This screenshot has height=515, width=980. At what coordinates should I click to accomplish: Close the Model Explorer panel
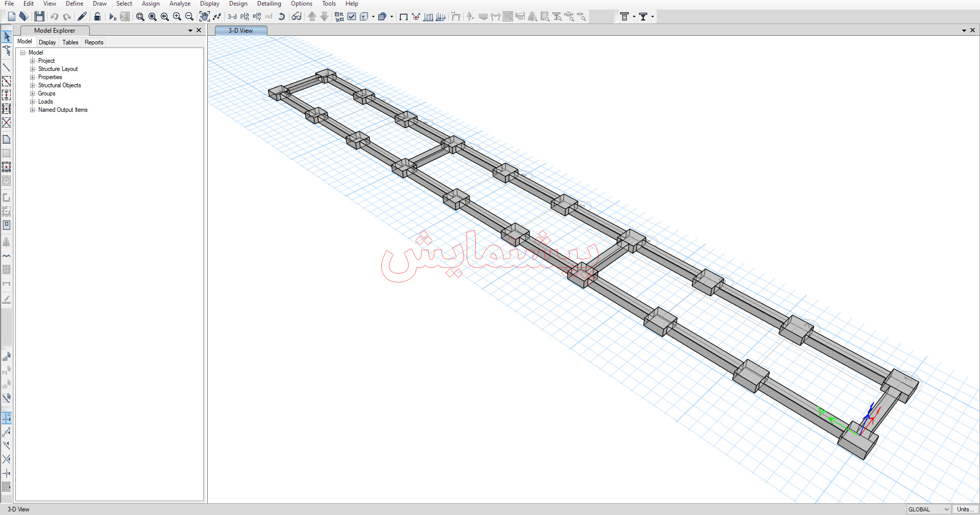pos(199,31)
